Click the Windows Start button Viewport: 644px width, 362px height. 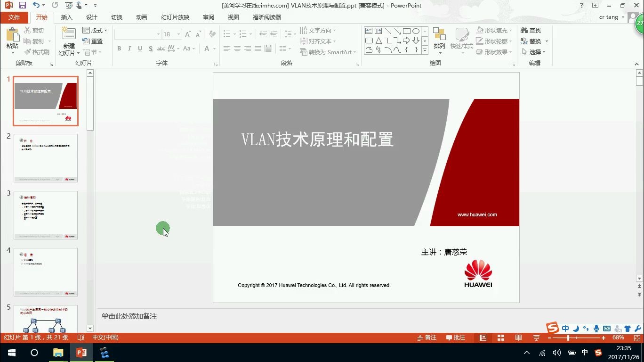(x=11, y=353)
